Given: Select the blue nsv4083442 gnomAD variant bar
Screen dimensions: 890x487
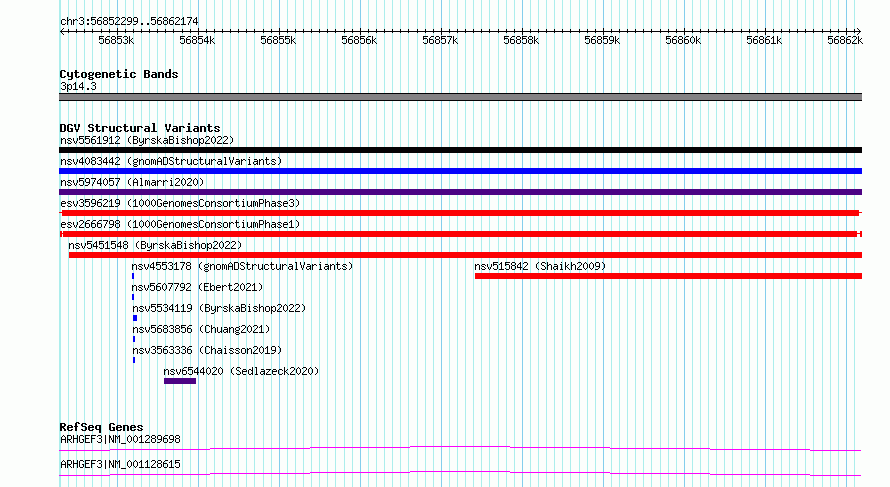Looking at the screenshot, I should click(x=460, y=171).
